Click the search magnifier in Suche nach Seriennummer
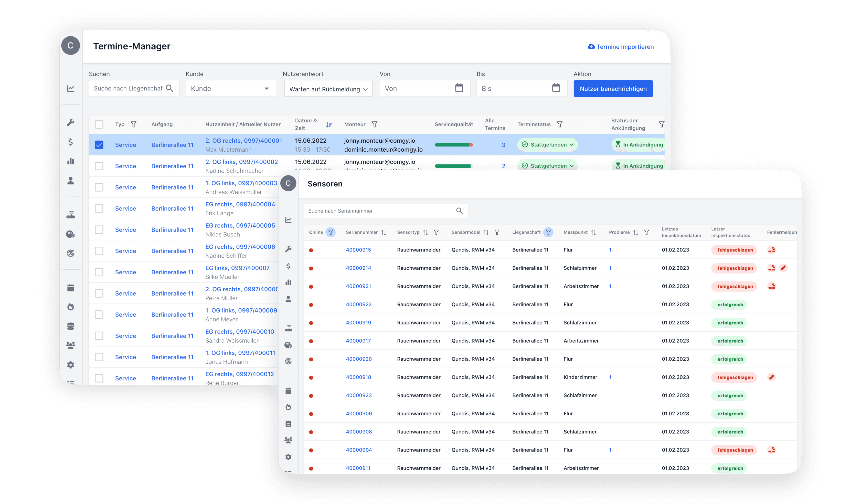Image resolution: width=861 pixels, height=504 pixels. pyautogui.click(x=459, y=211)
